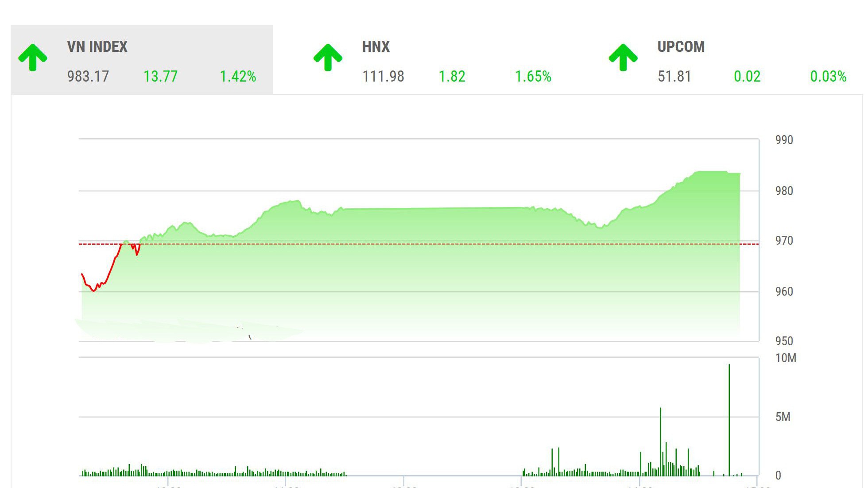Viewport: 868px width, 488px height.
Task: Click the VN Index value 983.17
Action: pyautogui.click(x=88, y=76)
